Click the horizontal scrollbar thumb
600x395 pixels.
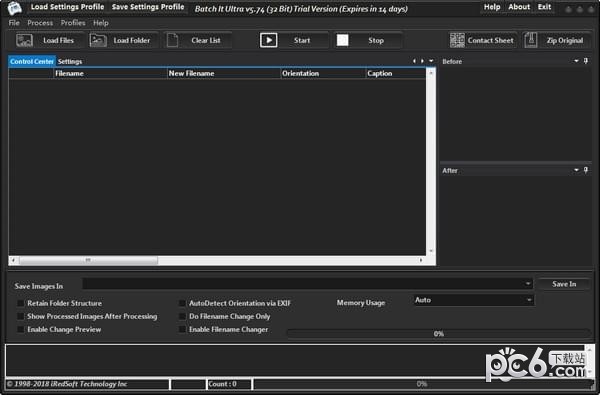click(x=88, y=260)
